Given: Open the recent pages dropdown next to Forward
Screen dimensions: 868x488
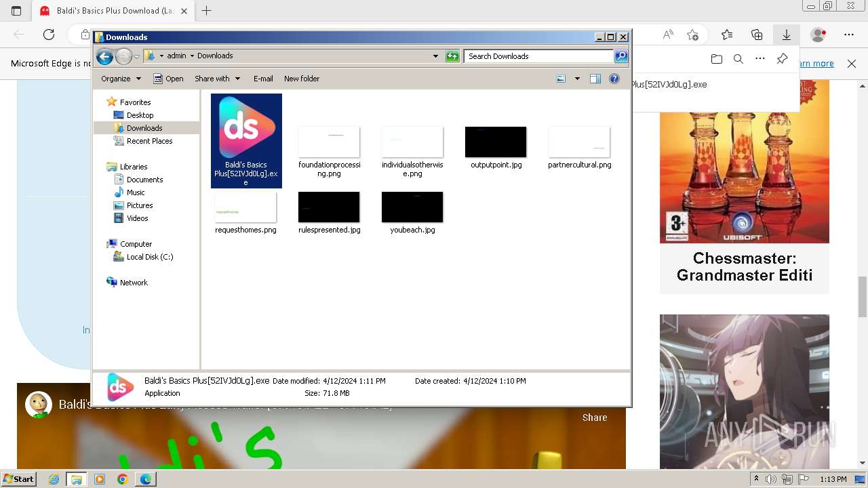Looking at the screenshot, I should pyautogui.click(x=136, y=56).
